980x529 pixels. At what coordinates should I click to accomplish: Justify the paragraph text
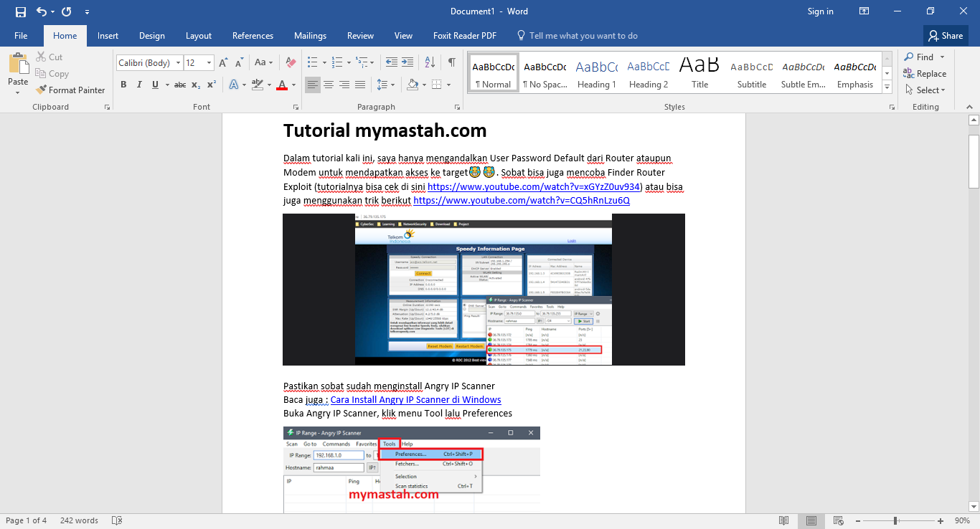[360, 85]
